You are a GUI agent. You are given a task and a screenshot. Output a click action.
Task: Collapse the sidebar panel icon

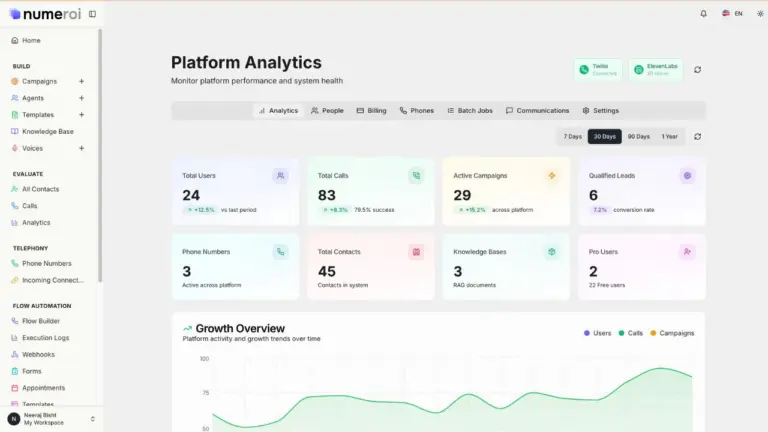(x=92, y=14)
